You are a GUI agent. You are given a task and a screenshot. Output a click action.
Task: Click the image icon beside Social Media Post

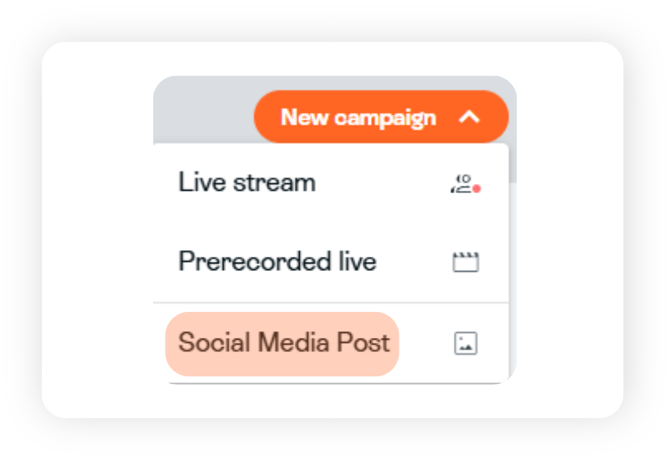tap(465, 344)
